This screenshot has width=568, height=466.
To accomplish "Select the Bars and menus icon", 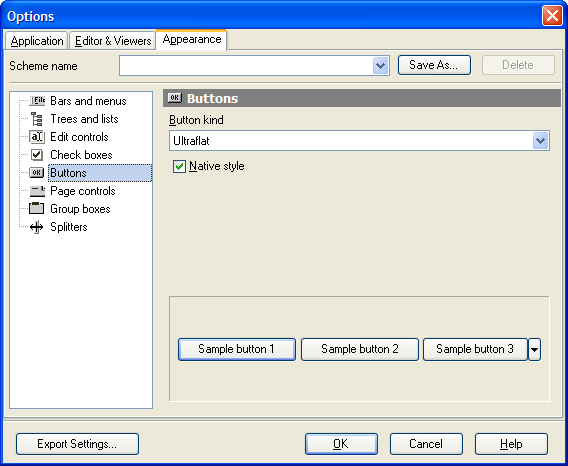I will coord(37,101).
